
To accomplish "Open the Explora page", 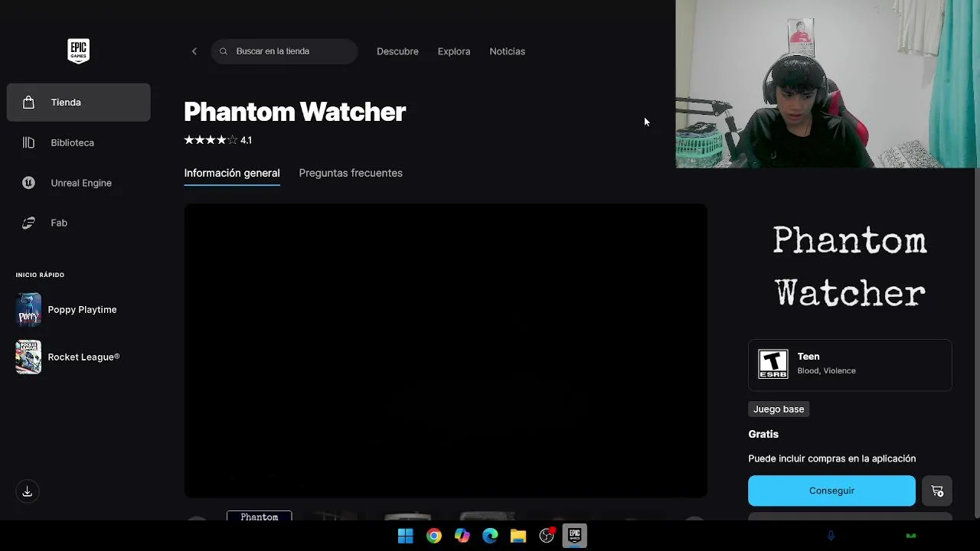I will point(454,51).
